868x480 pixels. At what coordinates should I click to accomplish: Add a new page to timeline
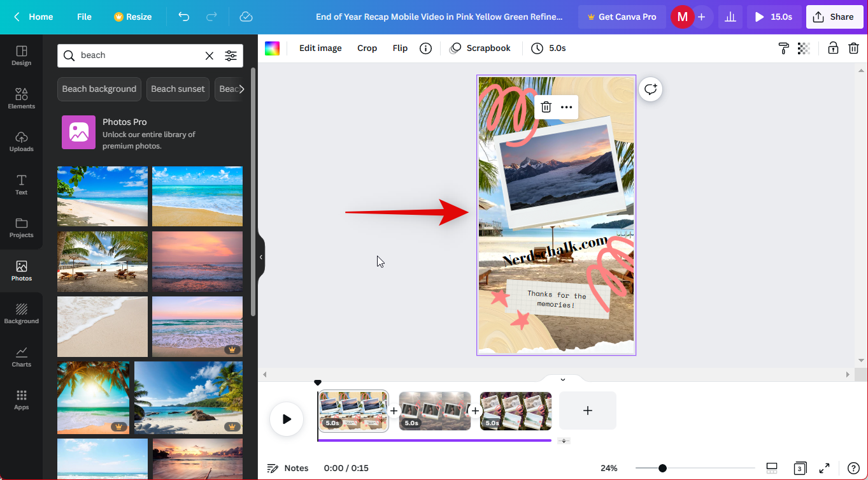click(587, 411)
